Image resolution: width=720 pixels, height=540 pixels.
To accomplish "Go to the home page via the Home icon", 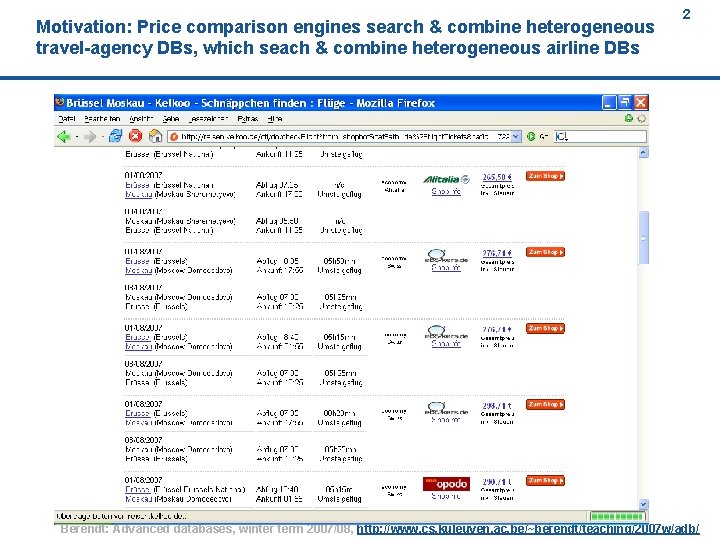I will coord(155,136).
